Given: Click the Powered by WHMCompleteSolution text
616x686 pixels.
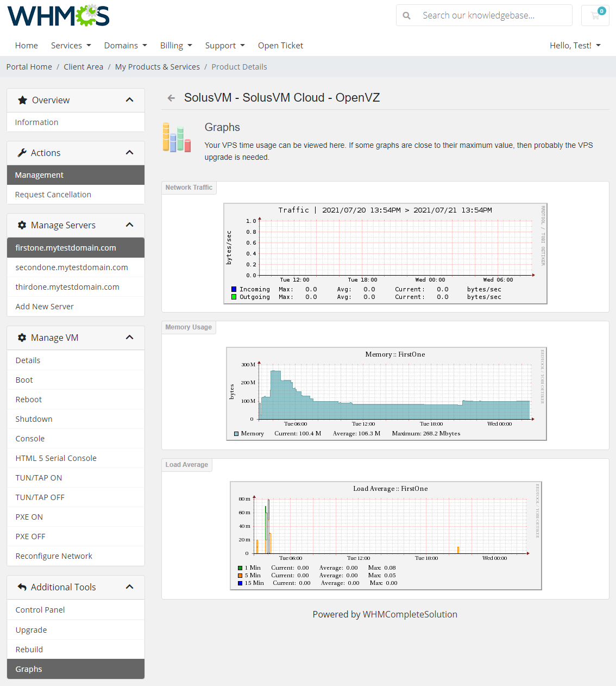Looking at the screenshot, I should [385, 614].
